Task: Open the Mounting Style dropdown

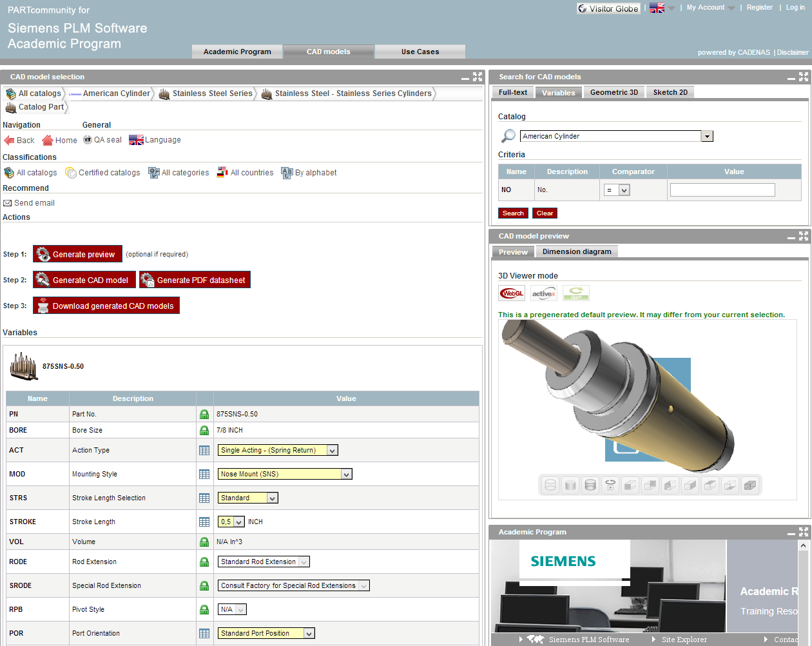Action: click(x=346, y=475)
